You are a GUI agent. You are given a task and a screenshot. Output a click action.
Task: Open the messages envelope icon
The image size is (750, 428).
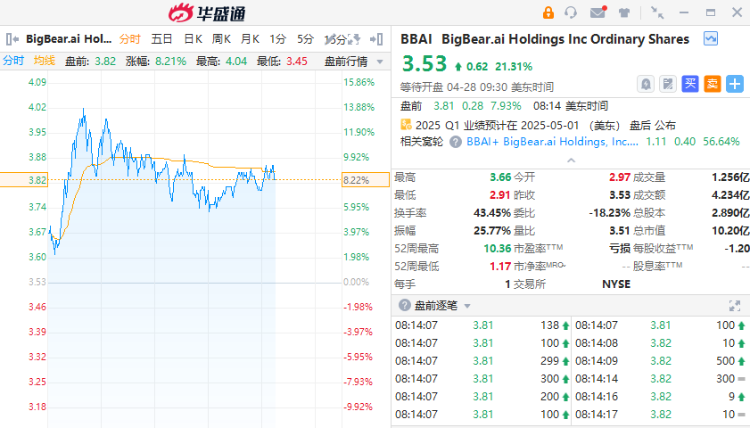pyautogui.click(x=597, y=13)
